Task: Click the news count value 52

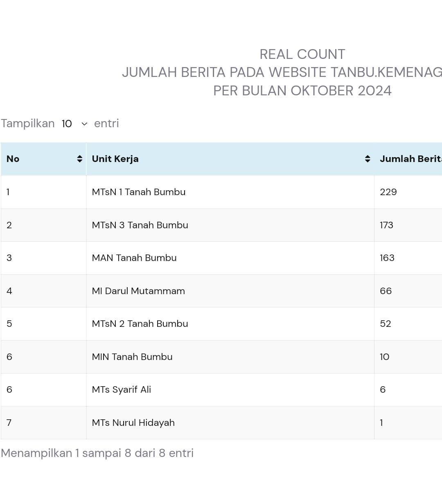Action: tap(385, 324)
